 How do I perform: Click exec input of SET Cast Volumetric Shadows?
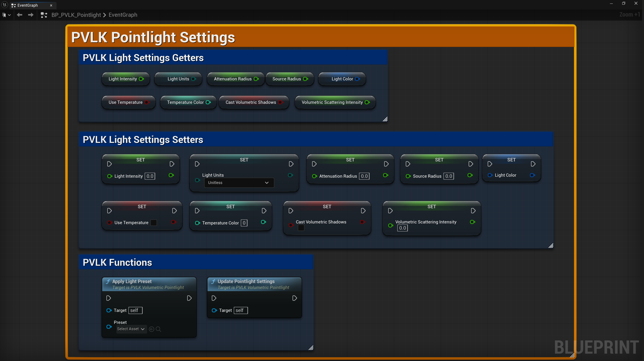point(291,211)
